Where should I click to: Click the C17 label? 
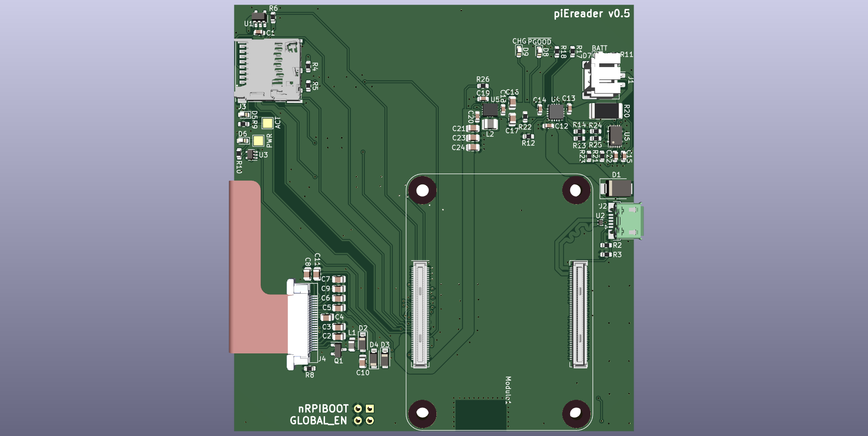tap(512, 131)
